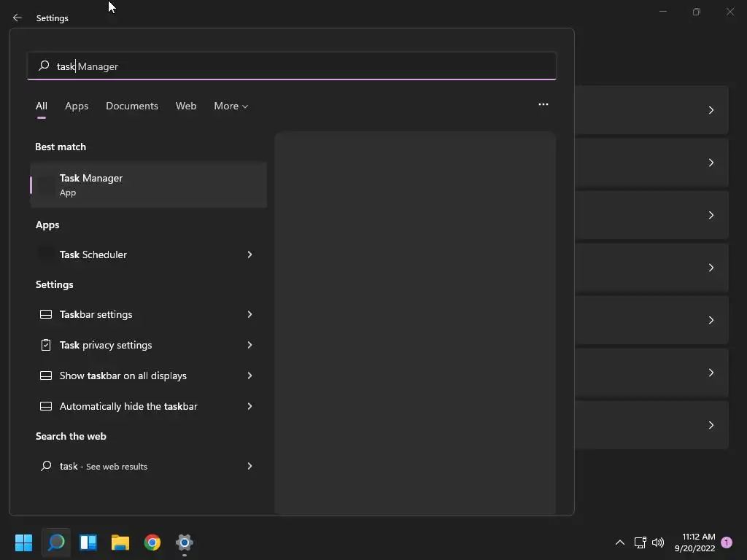
Task: Switch to the Apps filter tab
Action: click(77, 106)
